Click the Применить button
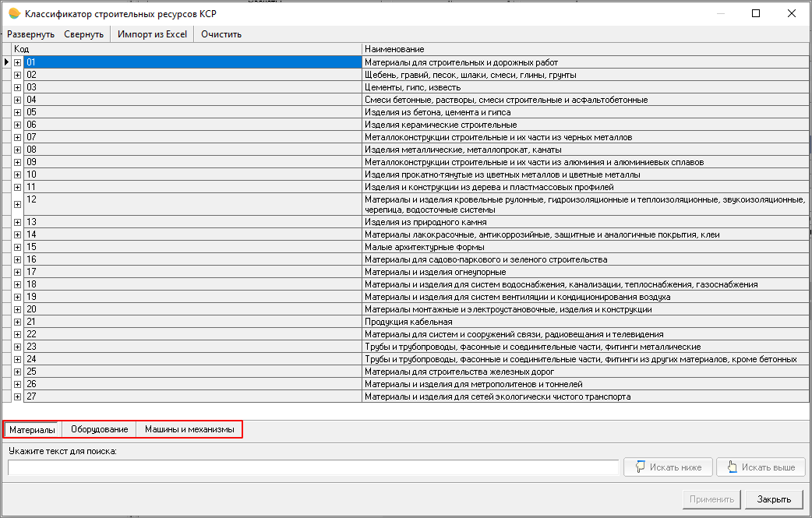 tap(711, 499)
